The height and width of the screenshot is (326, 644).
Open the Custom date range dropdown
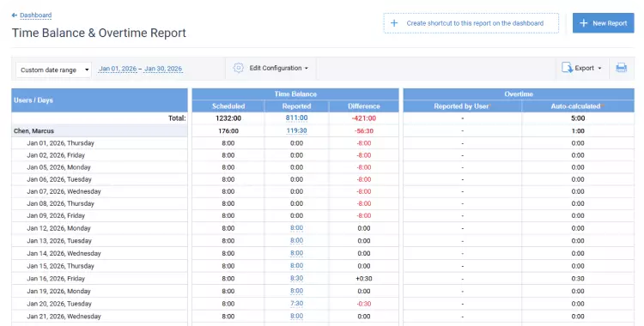54,69
